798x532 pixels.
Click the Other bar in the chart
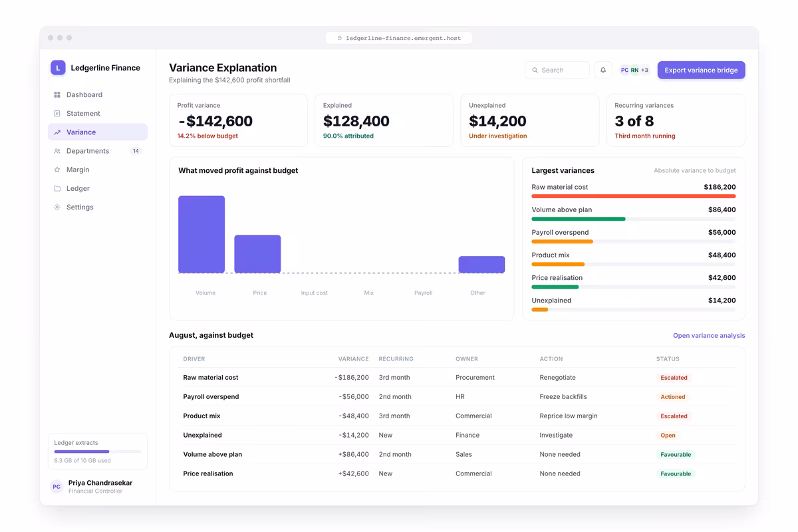(x=481, y=265)
